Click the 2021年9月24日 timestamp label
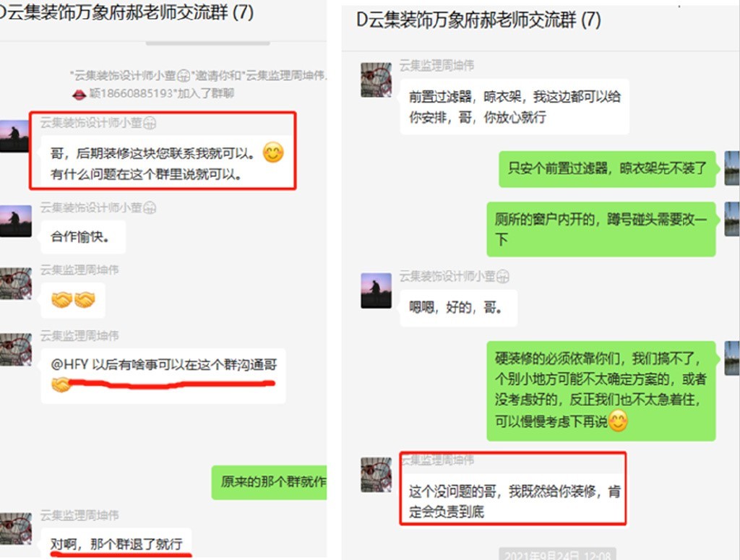This screenshot has height=560, width=740. coord(557,555)
